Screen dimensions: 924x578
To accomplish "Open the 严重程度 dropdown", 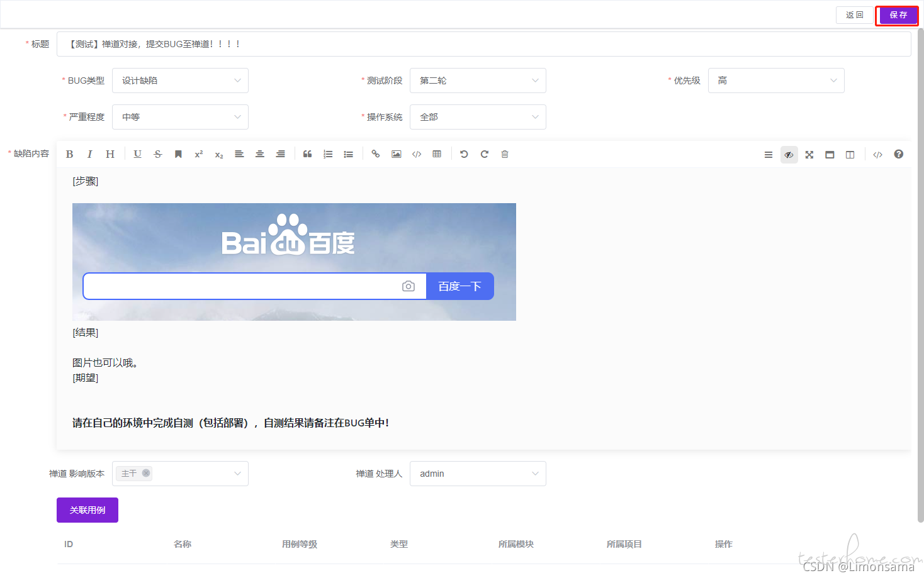I will pos(180,117).
